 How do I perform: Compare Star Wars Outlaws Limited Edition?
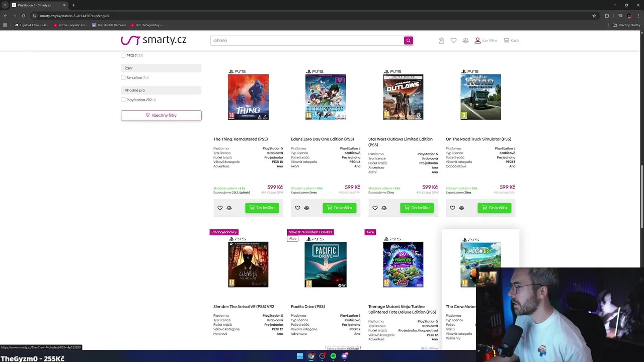click(384, 208)
